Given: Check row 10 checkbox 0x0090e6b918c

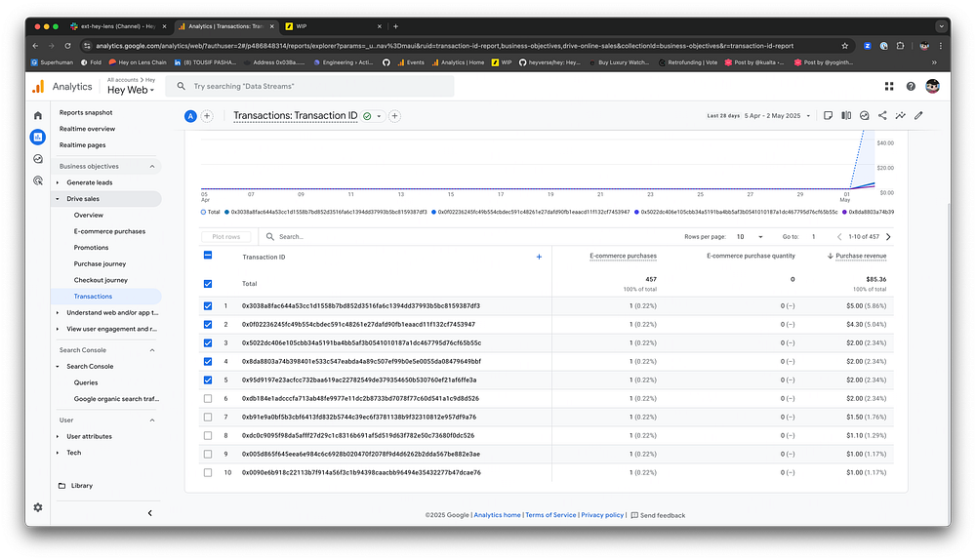Looking at the screenshot, I should click(x=208, y=473).
